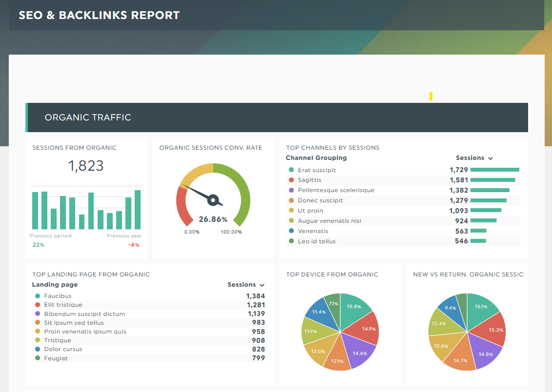The height and width of the screenshot is (392, 552).
Task: Click the red dot next to Sagittis
Action: point(291,180)
